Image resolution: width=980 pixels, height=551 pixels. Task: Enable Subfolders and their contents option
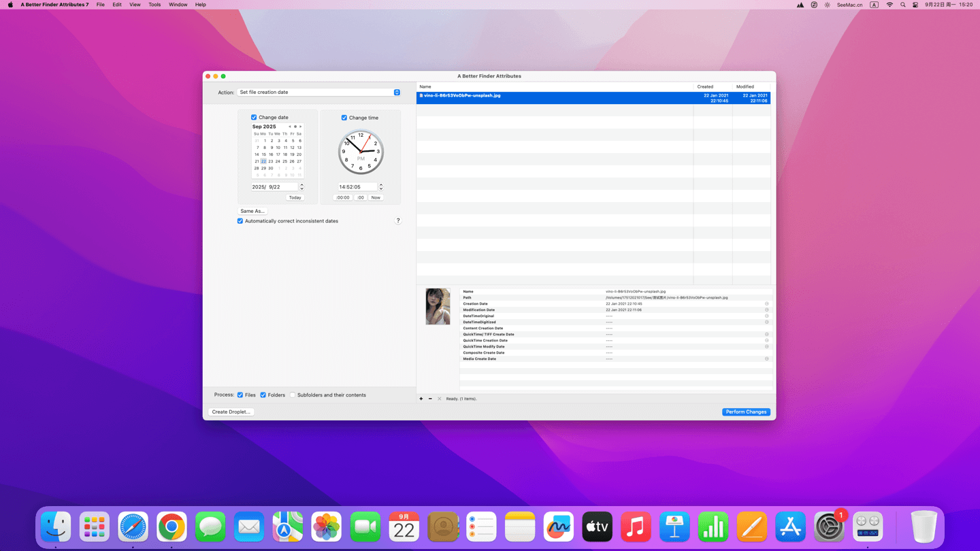(293, 395)
